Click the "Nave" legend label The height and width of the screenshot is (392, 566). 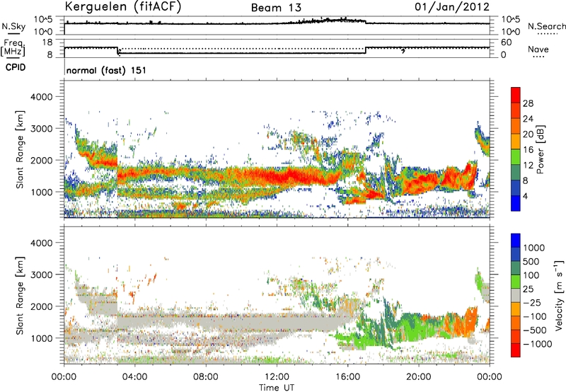click(538, 50)
